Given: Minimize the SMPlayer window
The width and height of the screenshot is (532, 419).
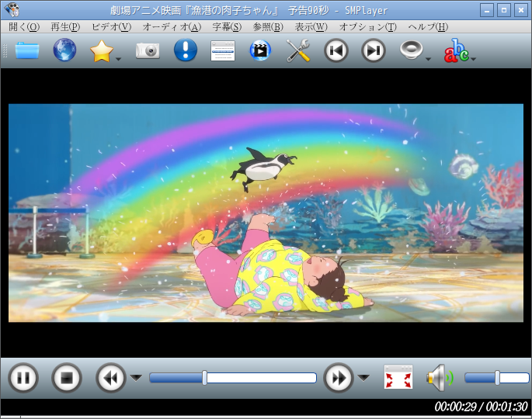Looking at the screenshot, I should 486,10.
